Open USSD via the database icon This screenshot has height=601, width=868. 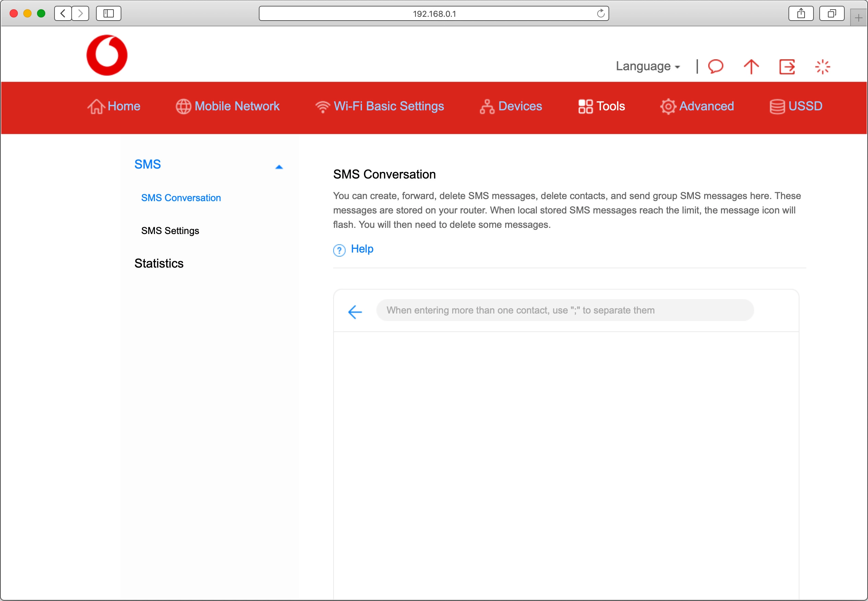coord(777,107)
